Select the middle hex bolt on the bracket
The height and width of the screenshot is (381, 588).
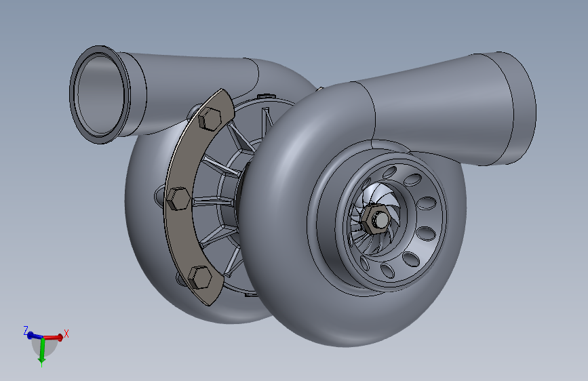click(x=178, y=199)
